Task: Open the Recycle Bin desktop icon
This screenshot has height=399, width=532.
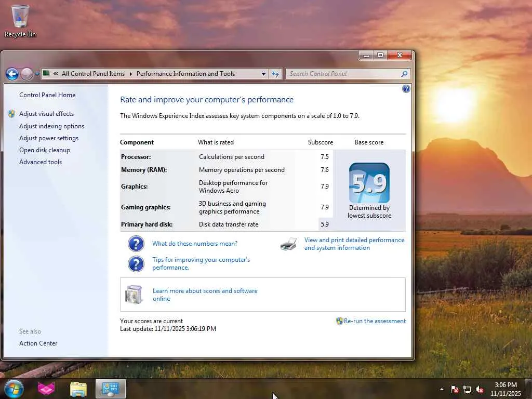Action: pyautogui.click(x=20, y=21)
